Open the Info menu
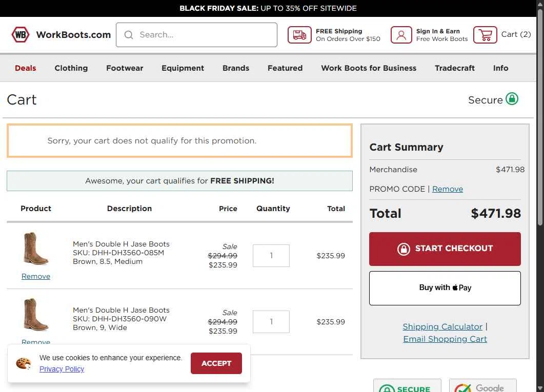The height and width of the screenshot is (392, 544). (x=500, y=68)
